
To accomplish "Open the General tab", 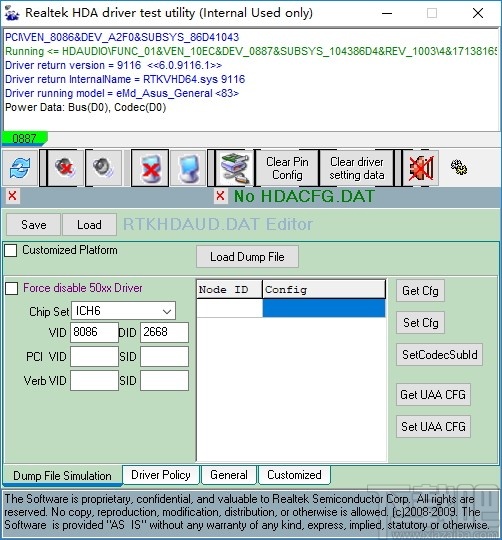I will [x=229, y=475].
